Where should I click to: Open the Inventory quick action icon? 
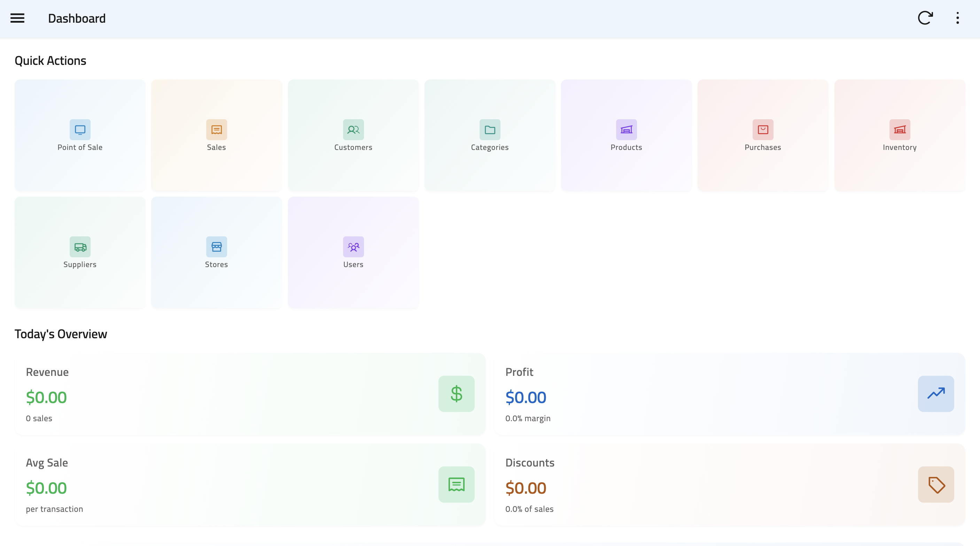coord(899,129)
